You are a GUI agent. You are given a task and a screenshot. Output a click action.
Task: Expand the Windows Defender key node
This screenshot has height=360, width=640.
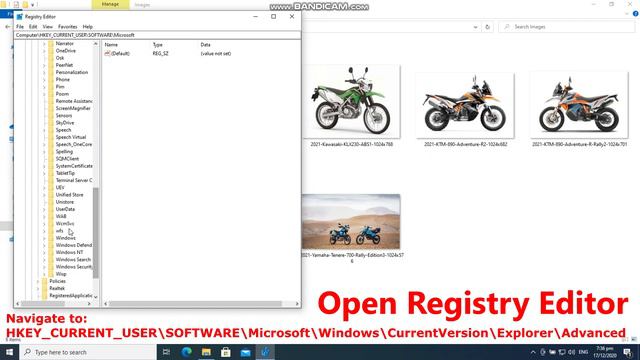(44, 245)
